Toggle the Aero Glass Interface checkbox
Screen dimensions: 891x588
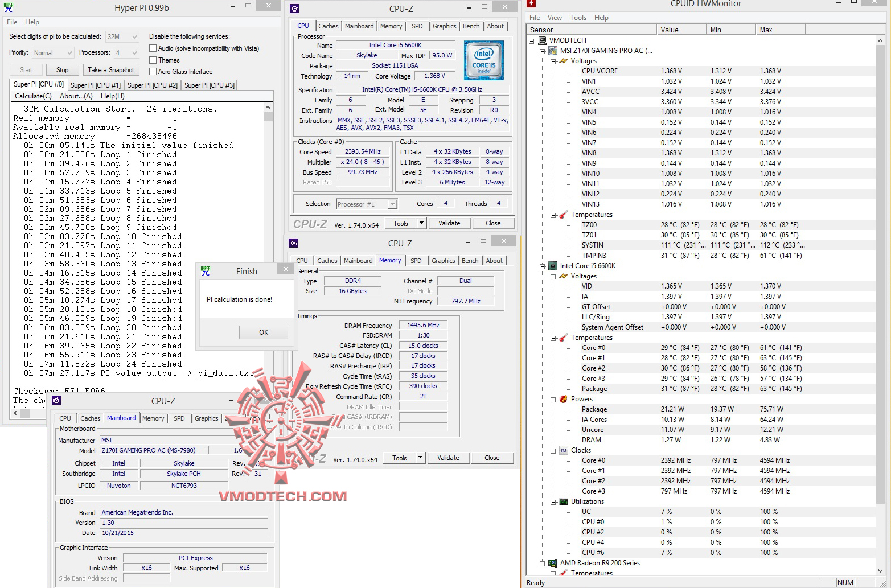click(153, 71)
